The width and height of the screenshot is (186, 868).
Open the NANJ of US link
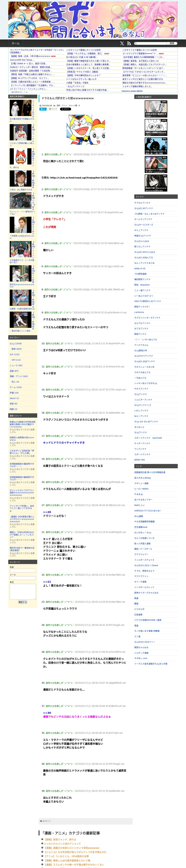click(140, 269)
